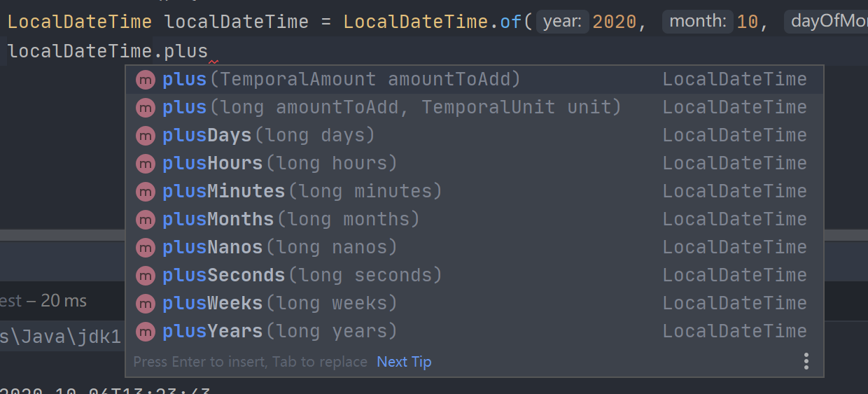Click the method icon beside plusSeconds
The height and width of the screenshot is (394, 868).
pos(145,276)
